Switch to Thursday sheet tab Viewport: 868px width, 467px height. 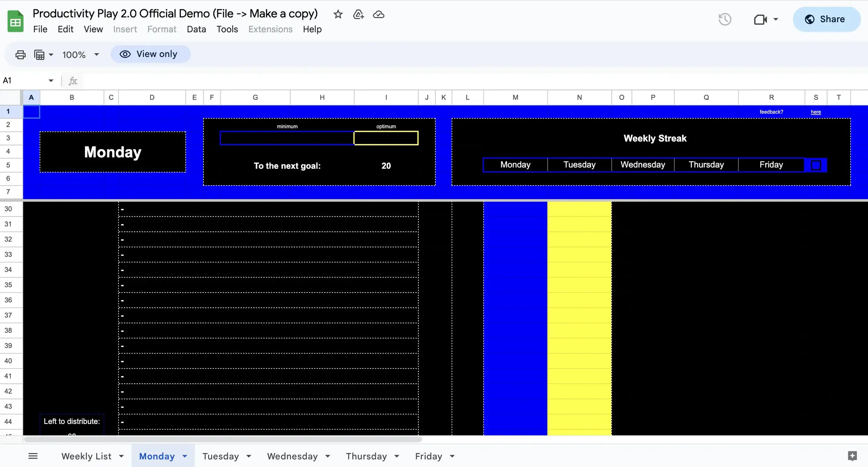tap(366, 456)
